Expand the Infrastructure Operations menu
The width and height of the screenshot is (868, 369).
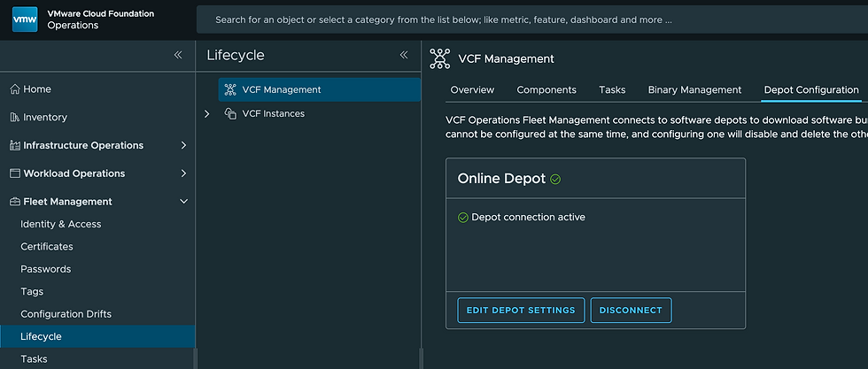tap(183, 145)
